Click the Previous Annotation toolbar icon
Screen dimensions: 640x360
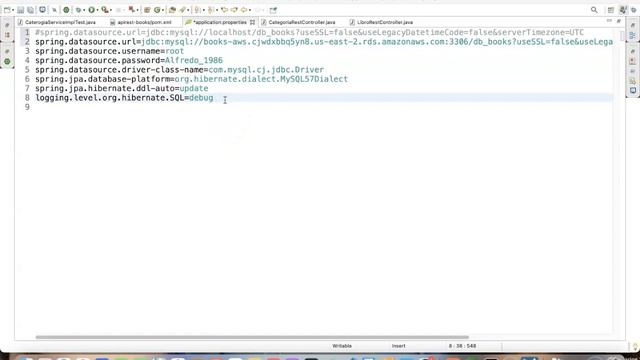[x=211, y=10]
